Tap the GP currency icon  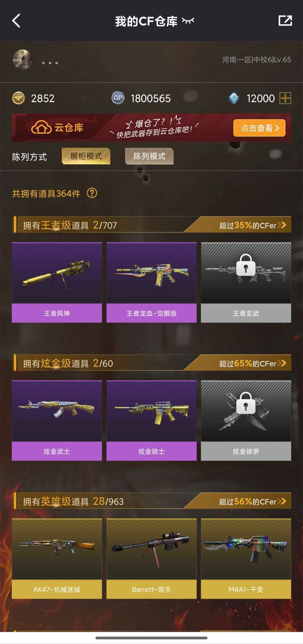click(118, 98)
